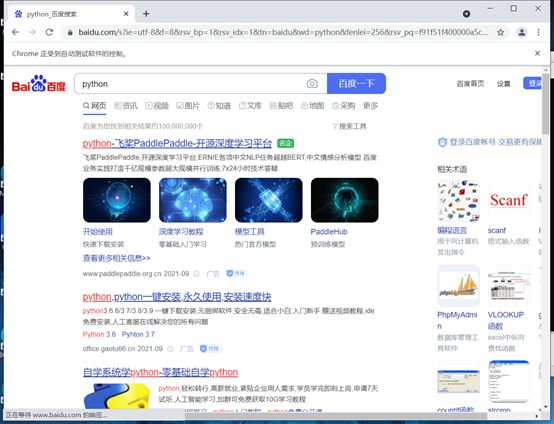Click the browser address bar URL
Screen dimensions: 554x424
pyautogui.click(x=283, y=33)
